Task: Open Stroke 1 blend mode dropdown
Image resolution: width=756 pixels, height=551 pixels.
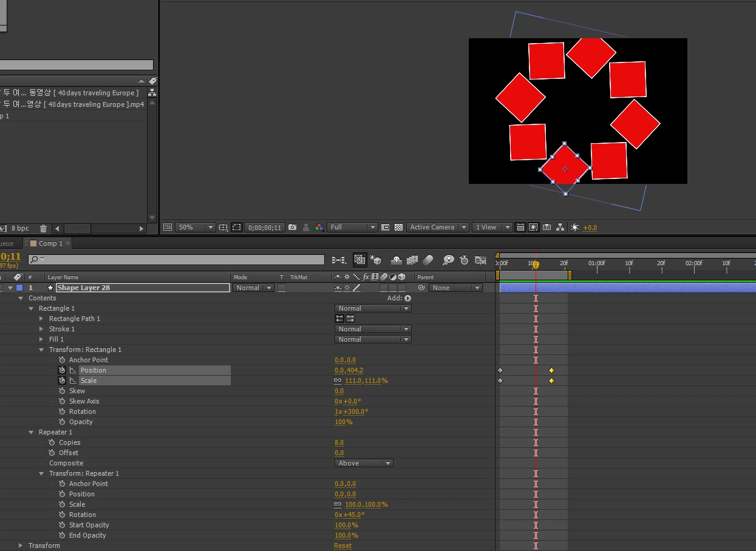Action: (x=373, y=329)
